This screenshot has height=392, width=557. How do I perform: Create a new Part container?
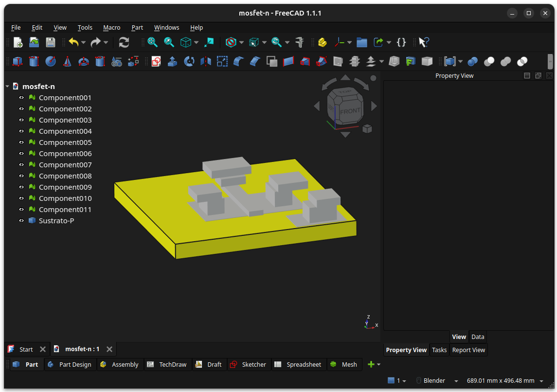[323, 42]
